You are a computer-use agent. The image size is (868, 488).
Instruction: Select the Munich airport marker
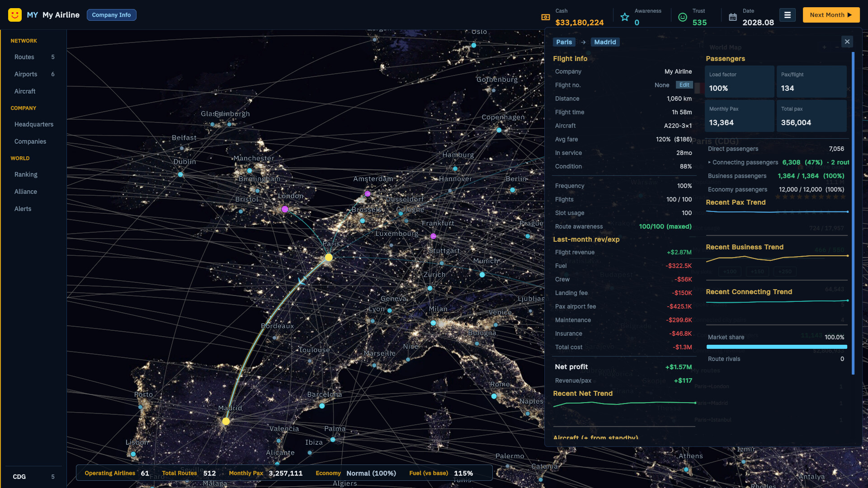click(482, 275)
